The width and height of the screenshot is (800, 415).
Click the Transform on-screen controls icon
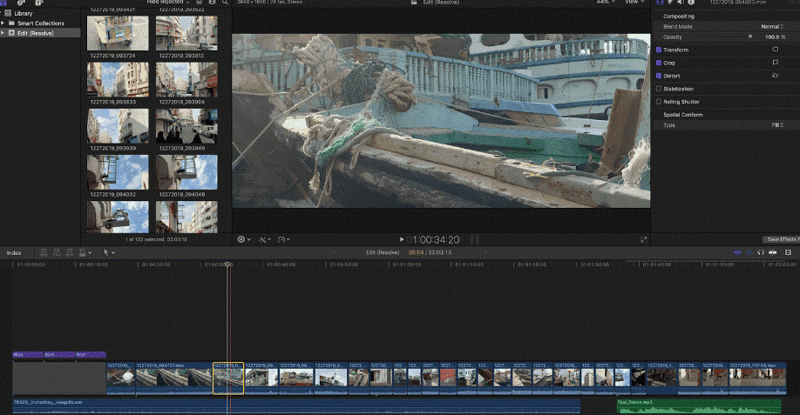click(x=775, y=48)
